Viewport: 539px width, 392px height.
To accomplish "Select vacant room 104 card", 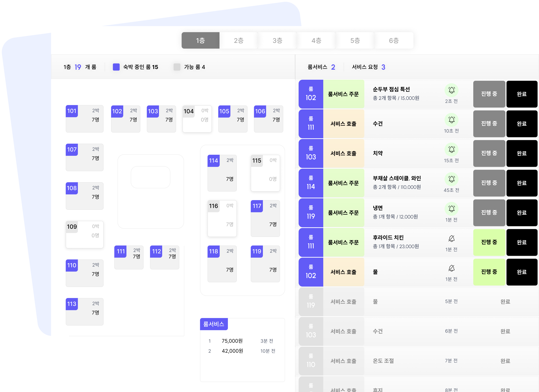I will point(197,119).
